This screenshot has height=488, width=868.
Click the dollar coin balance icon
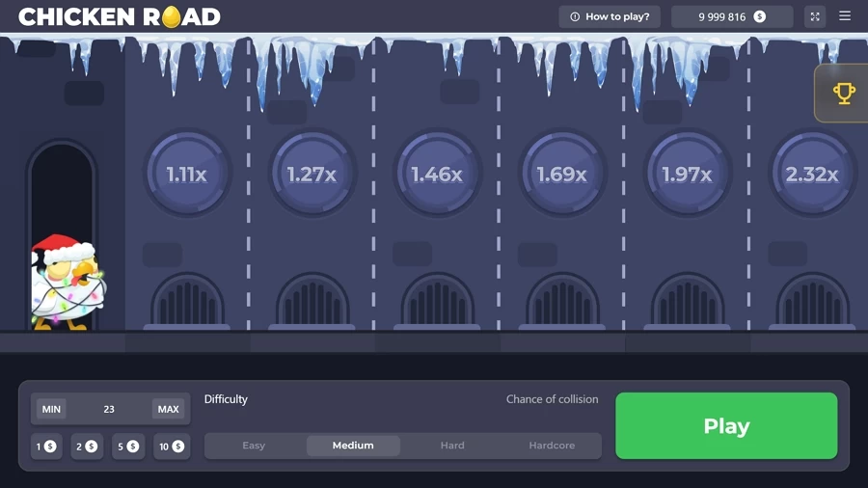[x=760, y=16]
